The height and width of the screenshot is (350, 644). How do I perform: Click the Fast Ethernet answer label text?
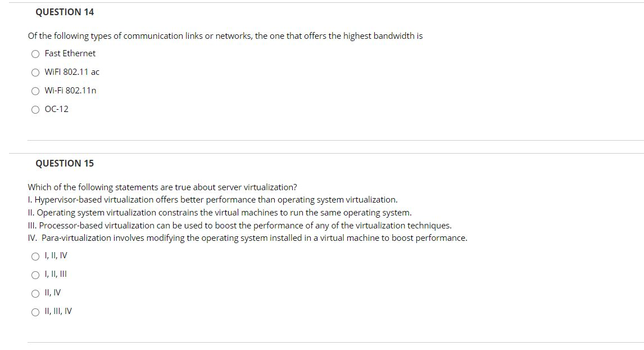point(69,53)
